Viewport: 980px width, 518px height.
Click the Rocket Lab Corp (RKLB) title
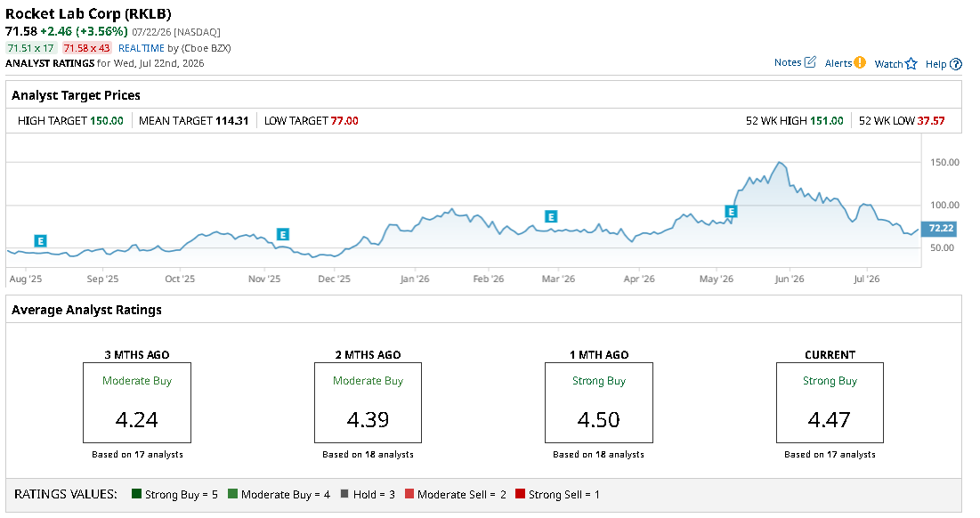(x=88, y=13)
